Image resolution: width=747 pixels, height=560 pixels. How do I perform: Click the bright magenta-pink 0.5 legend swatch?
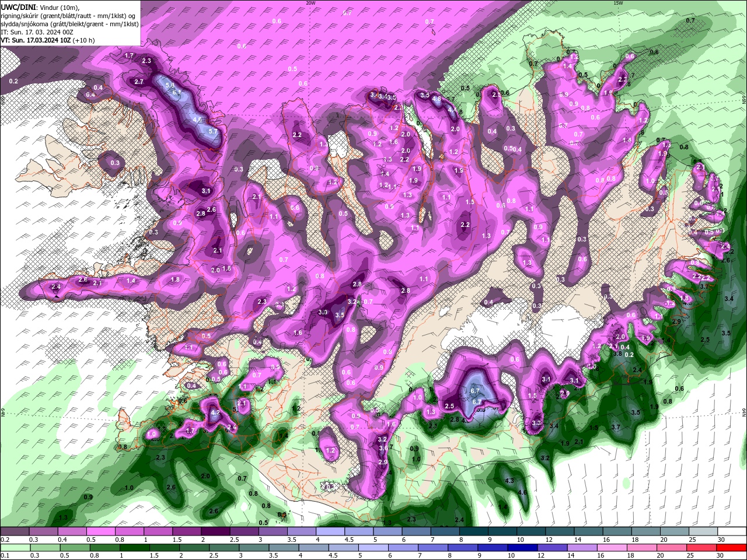tap(101, 531)
